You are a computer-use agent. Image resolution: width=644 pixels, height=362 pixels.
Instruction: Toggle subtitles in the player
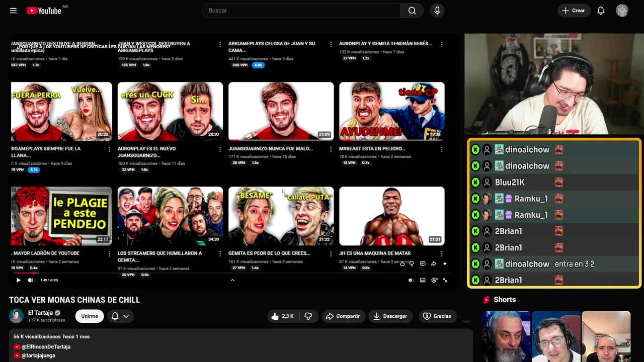[x=423, y=280]
